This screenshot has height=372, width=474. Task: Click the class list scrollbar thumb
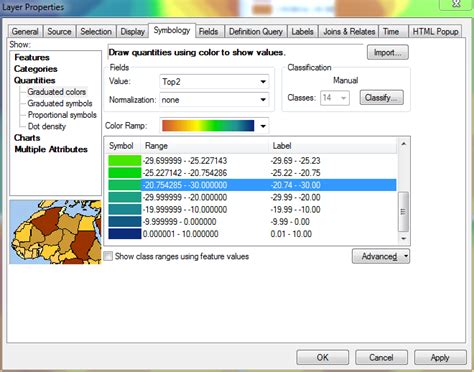(404, 212)
